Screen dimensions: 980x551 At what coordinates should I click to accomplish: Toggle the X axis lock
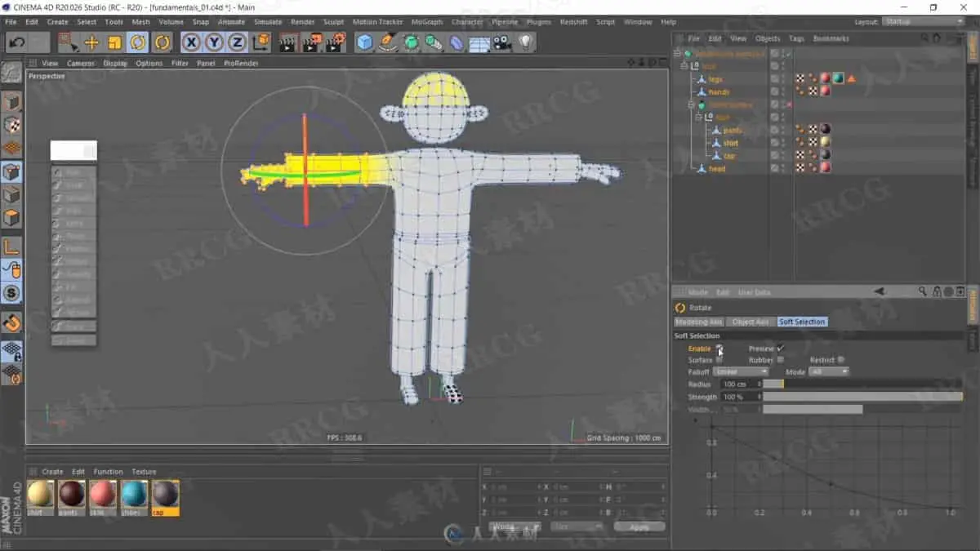pos(191,42)
